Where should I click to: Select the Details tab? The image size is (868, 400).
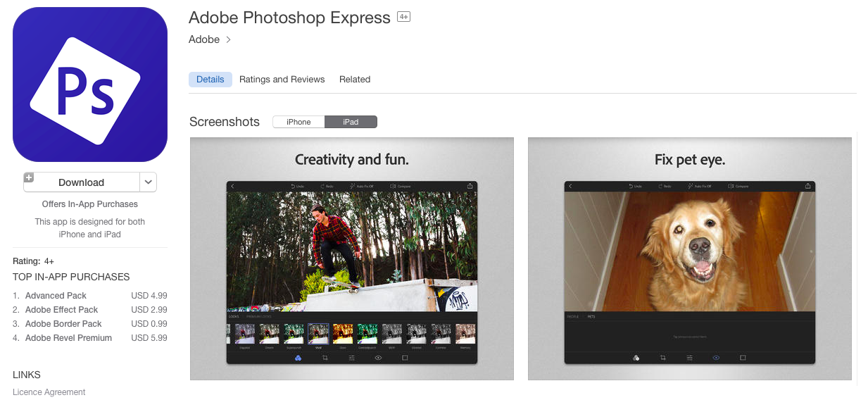coord(210,80)
